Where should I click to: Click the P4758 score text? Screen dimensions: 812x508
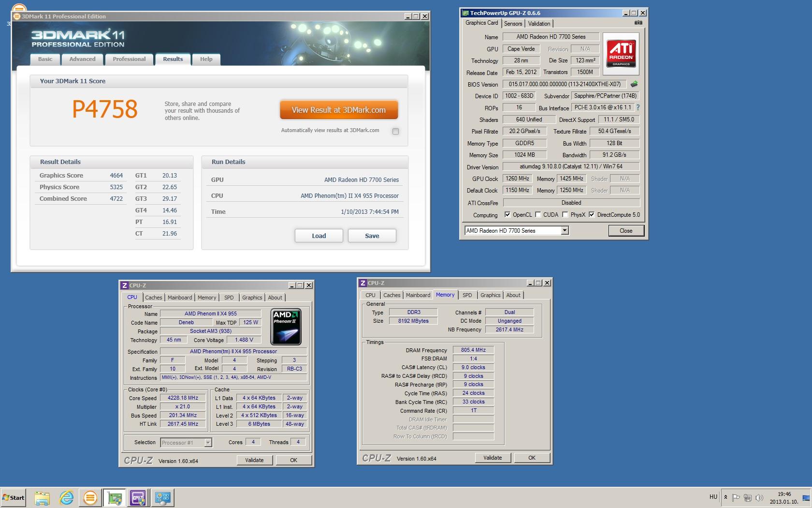[x=105, y=109]
